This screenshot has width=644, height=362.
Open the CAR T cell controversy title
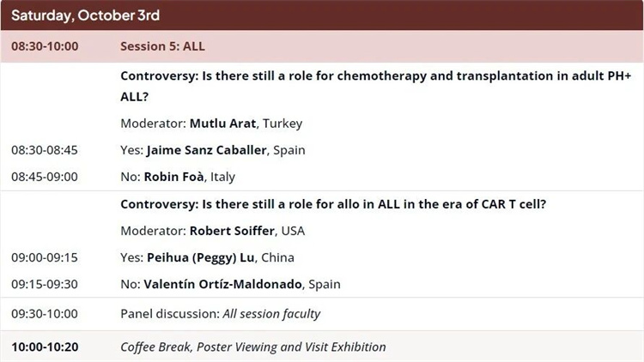click(x=333, y=204)
